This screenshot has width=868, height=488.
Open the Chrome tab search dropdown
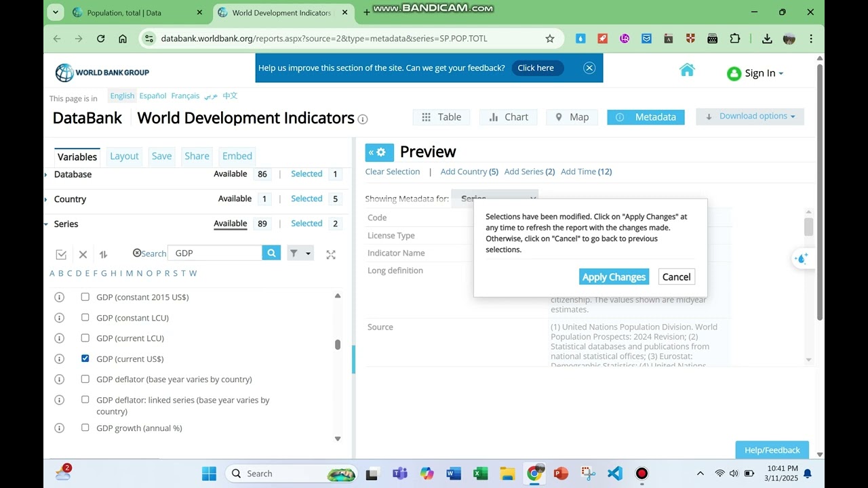(56, 12)
